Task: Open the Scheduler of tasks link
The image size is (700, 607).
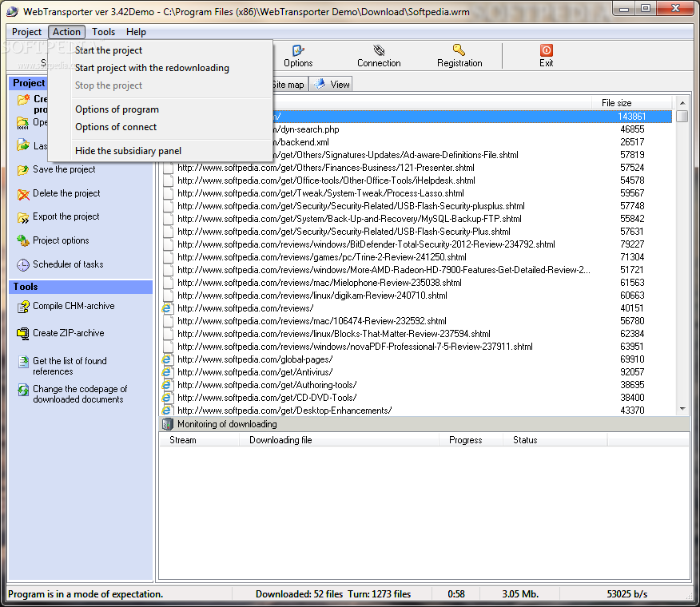Action: (x=68, y=264)
